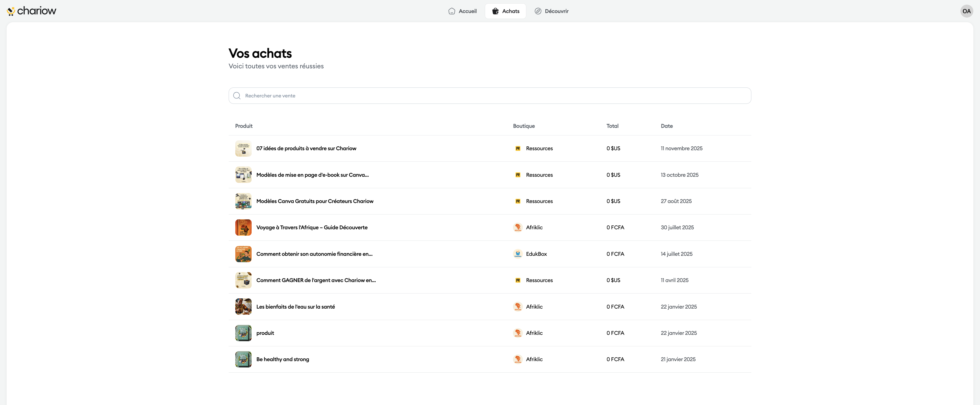Click the Accueil home icon

click(x=451, y=11)
